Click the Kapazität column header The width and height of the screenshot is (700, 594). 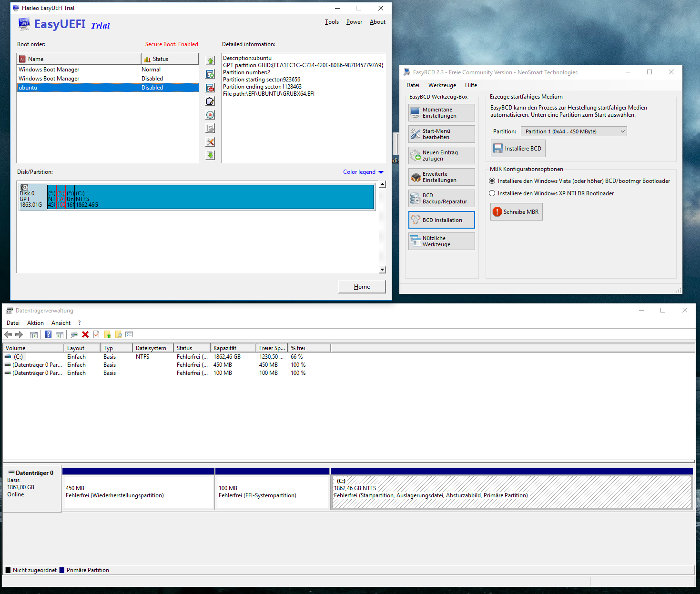point(233,348)
